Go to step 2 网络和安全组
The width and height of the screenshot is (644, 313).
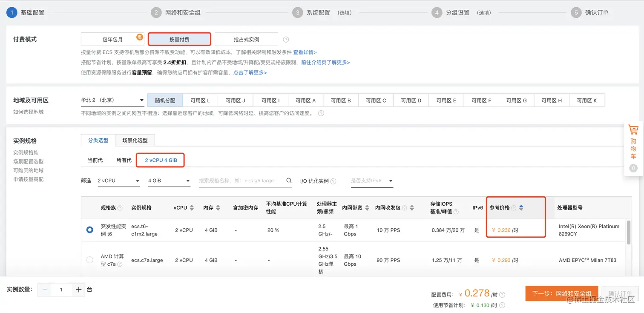(175, 12)
